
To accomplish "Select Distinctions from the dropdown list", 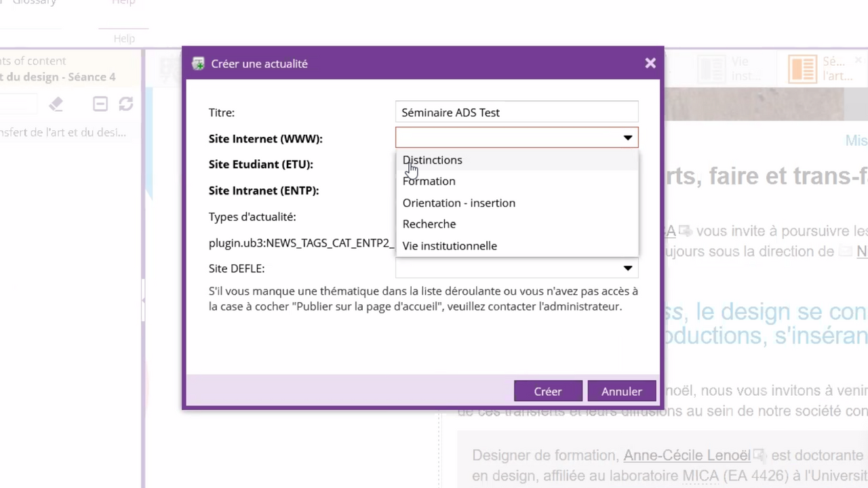I will pyautogui.click(x=433, y=160).
